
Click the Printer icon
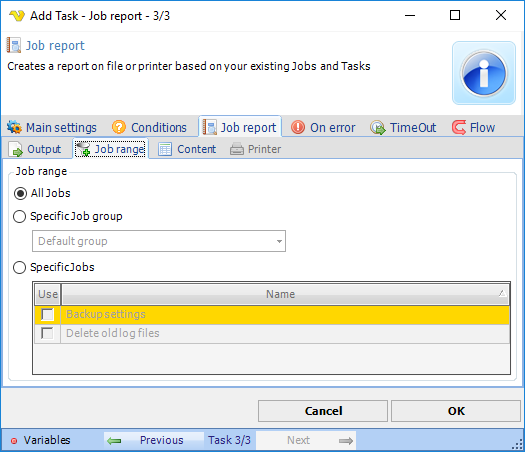tap(237, 149)
